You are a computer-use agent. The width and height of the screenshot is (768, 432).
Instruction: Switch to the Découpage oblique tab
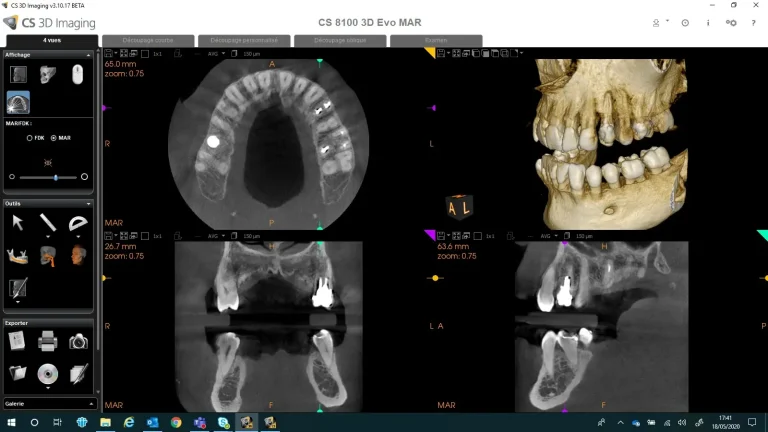[340, 40]
